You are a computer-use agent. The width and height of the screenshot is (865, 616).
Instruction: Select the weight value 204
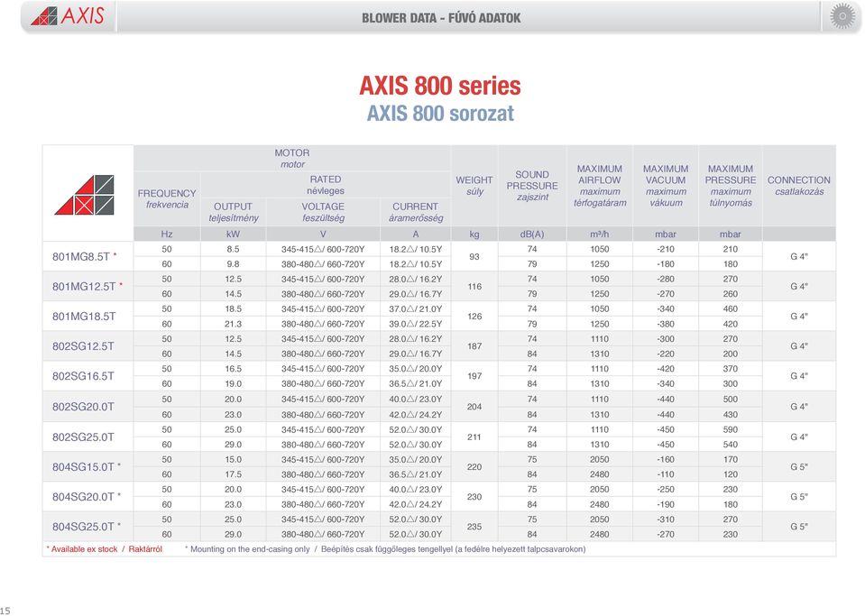[x=474, y=407]
